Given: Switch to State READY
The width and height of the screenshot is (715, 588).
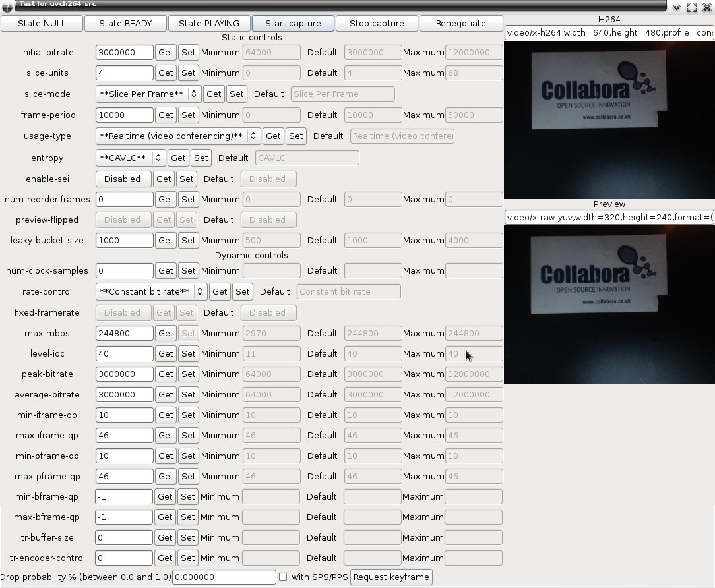Looking at the screenshot, I should 125,22.
